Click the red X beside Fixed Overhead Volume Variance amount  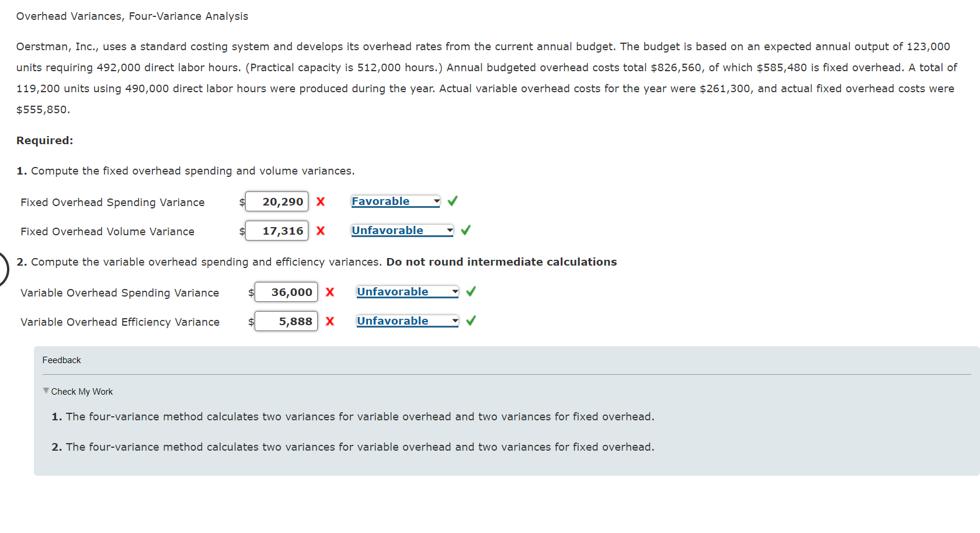[321, 231]
